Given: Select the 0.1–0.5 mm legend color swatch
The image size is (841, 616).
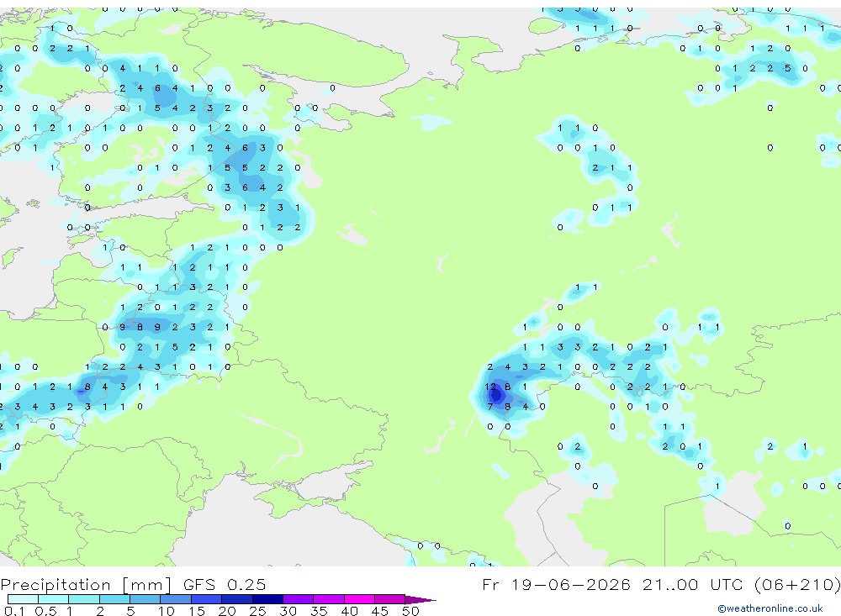Looking at the screenshot, I should 23,599.
